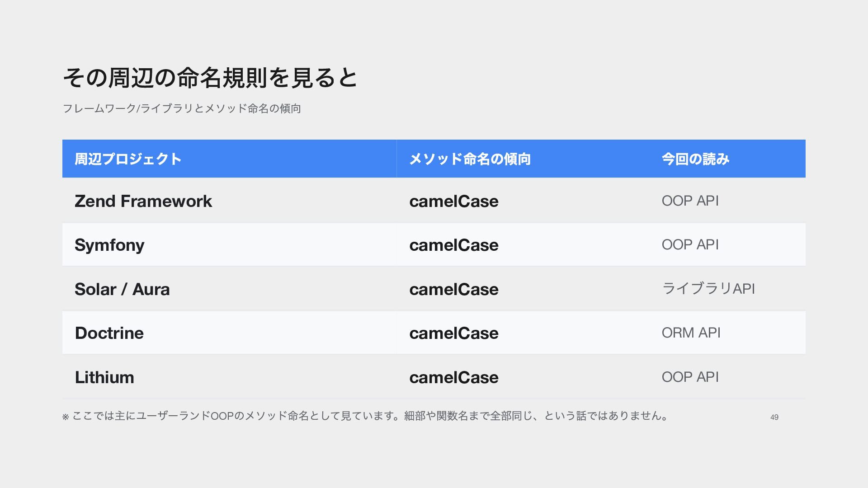Click camelCase in the Lithium row
The image size is (868, 488).
pos(454,377)
